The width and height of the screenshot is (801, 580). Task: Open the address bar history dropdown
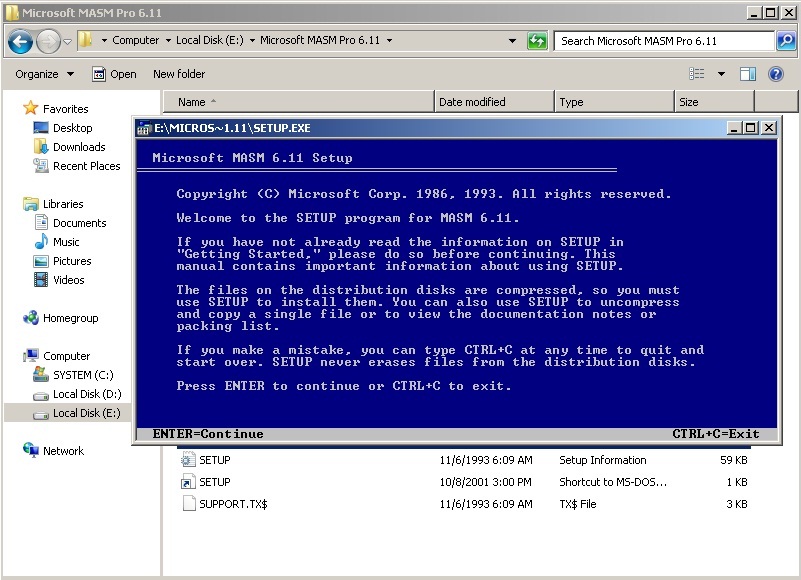512,41
